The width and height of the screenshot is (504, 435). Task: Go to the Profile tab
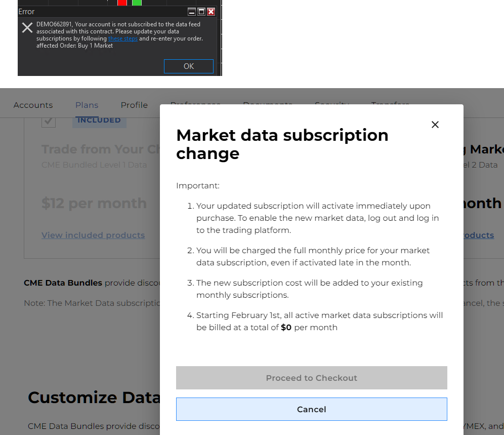(x=134, y=105)
